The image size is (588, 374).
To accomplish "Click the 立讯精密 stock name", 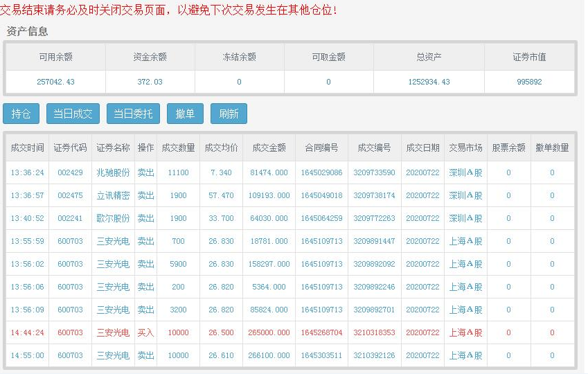I will pyautogui.click(x=113, y=195).
